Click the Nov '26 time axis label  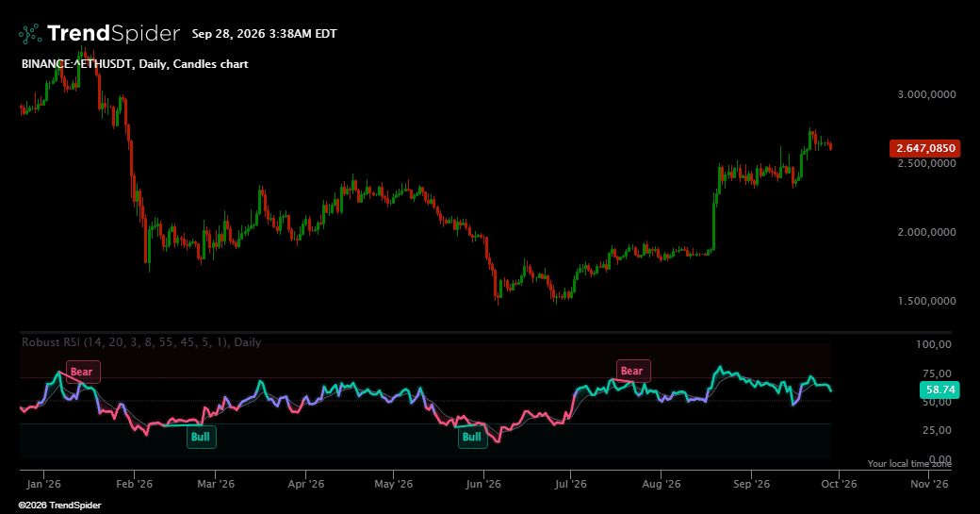(x=929, y=484)
